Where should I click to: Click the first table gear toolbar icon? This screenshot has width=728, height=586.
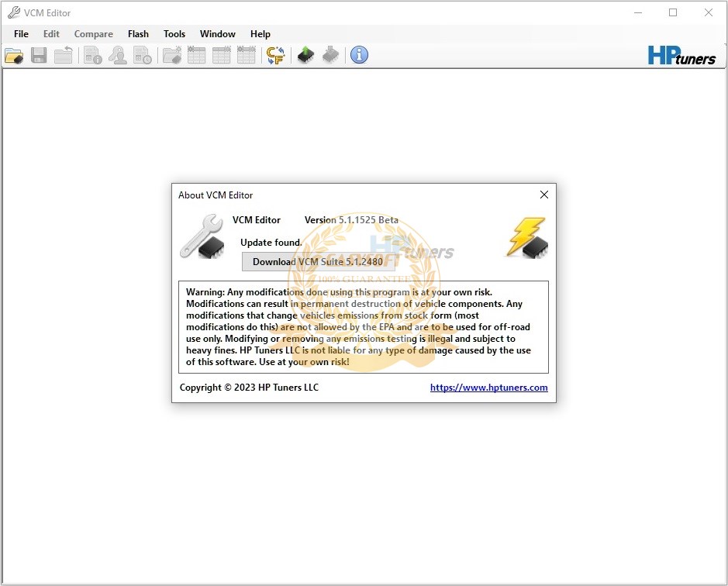196,55
